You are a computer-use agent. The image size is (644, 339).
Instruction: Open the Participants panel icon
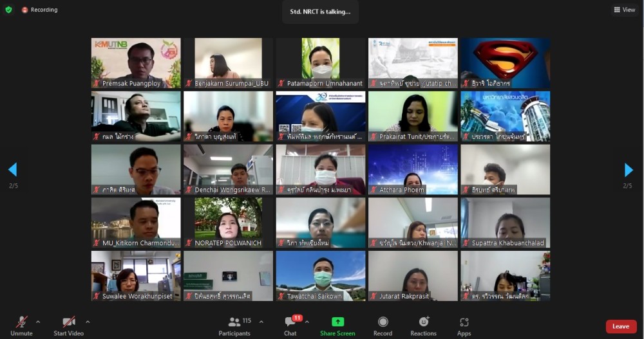click(234, 322)
